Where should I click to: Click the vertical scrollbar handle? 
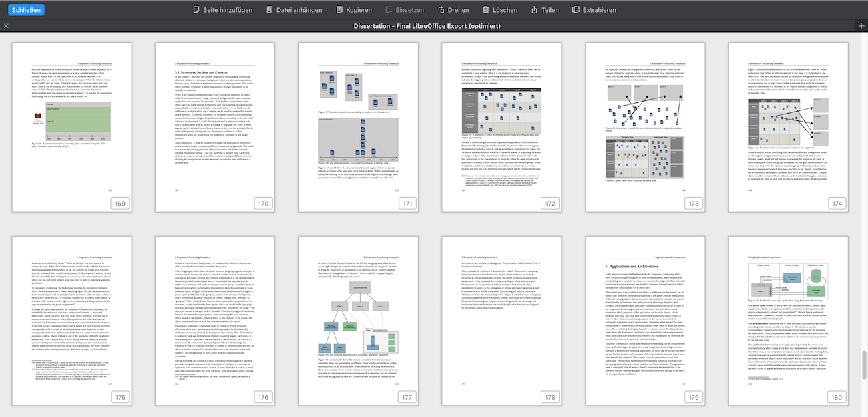pyautogui.click(x=864, y=366)
